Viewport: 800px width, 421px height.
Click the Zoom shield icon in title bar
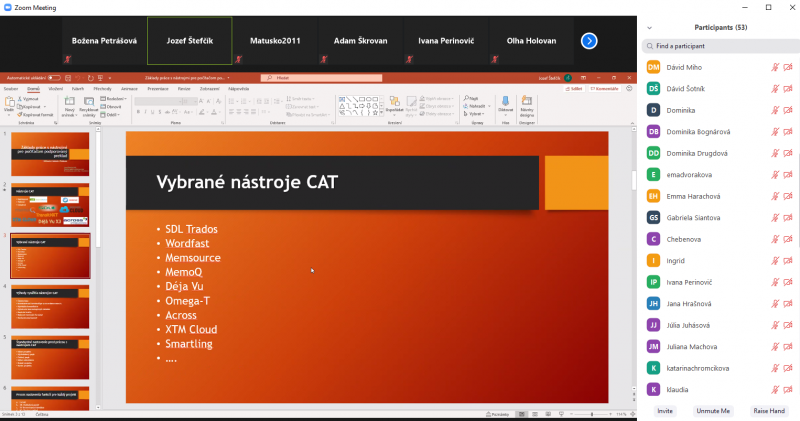click(x=8, y=7)
